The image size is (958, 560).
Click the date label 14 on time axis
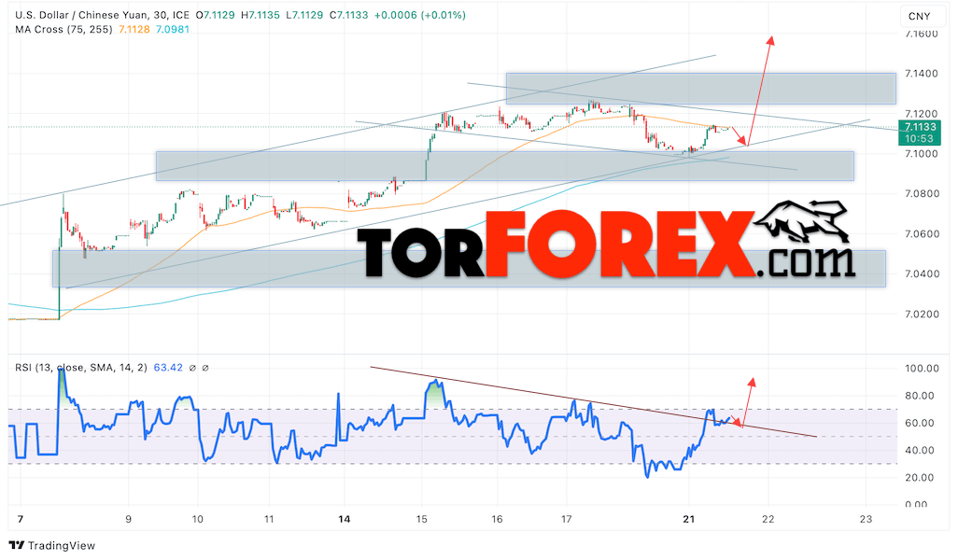[x=345, y=519]
